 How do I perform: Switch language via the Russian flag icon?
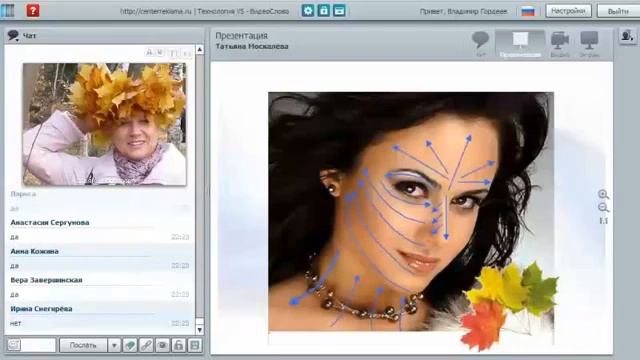pyautogui.click(x=528, y=11)
